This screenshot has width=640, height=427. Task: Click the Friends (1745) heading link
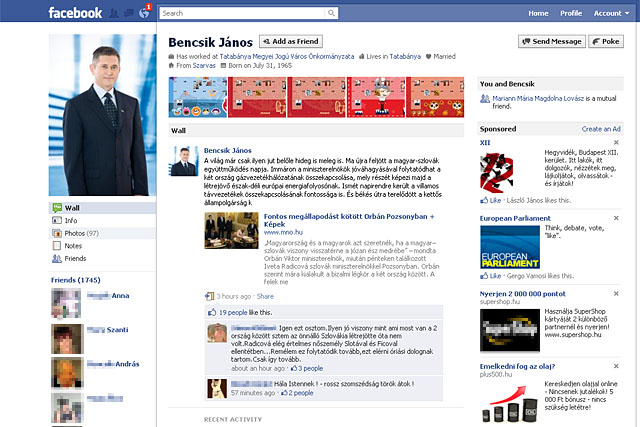76,280
